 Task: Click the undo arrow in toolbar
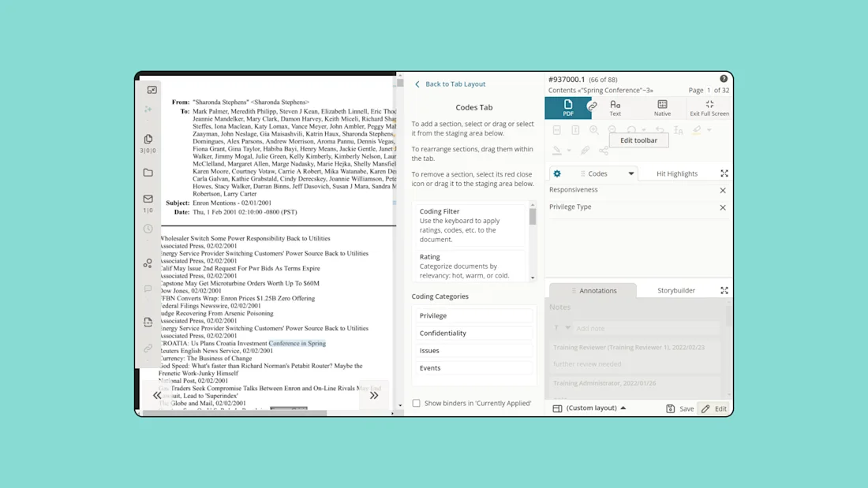[x=660, y=129]
